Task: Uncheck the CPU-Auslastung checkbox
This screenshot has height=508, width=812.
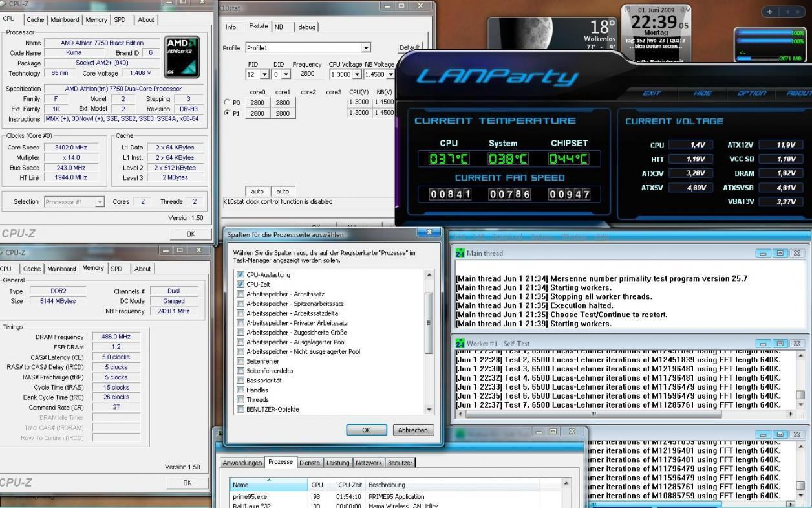Action: tap(240, 275)
